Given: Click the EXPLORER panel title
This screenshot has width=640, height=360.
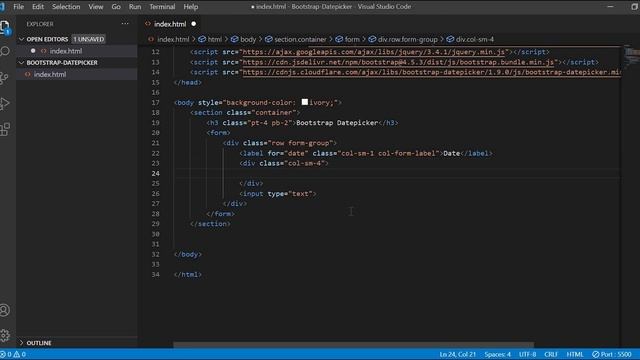Looking at the screenshot, I should tap(40, 24).
